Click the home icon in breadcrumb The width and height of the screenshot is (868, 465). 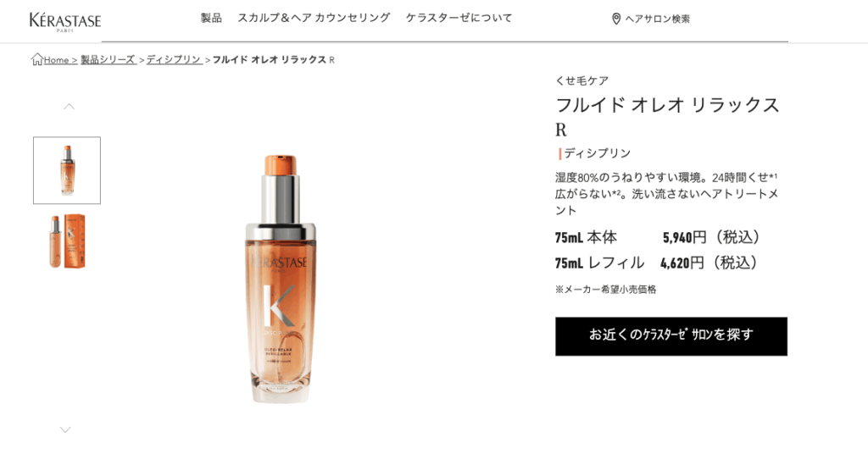[37, 59]
